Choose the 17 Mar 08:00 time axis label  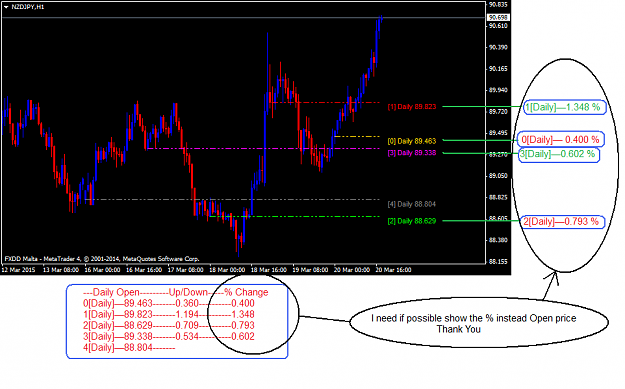[x=185, y=270]
